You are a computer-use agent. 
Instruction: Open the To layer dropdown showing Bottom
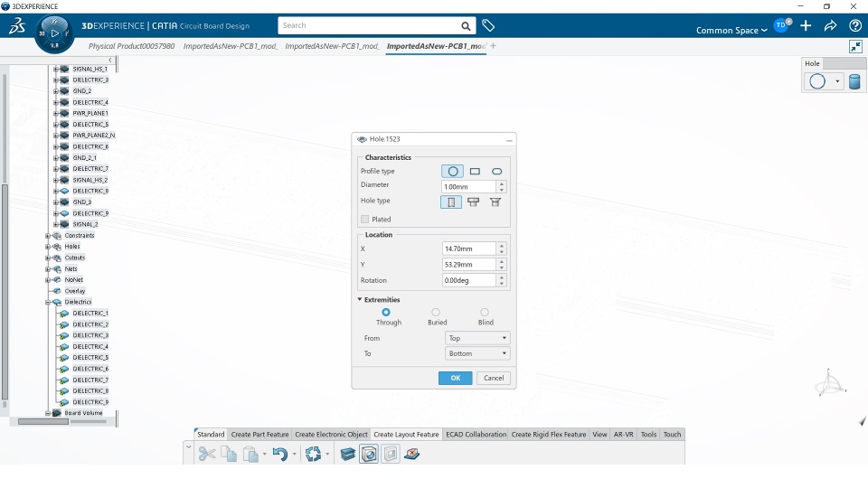coord(477,353)
